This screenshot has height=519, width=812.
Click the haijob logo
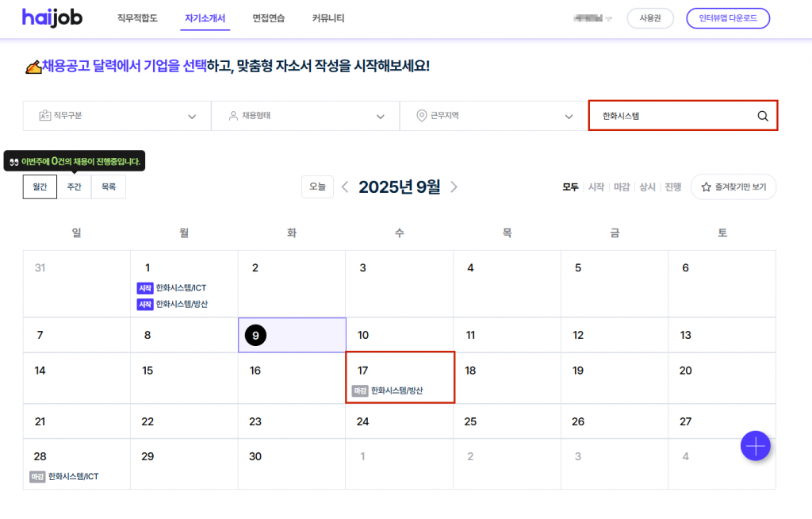(52, 18)
